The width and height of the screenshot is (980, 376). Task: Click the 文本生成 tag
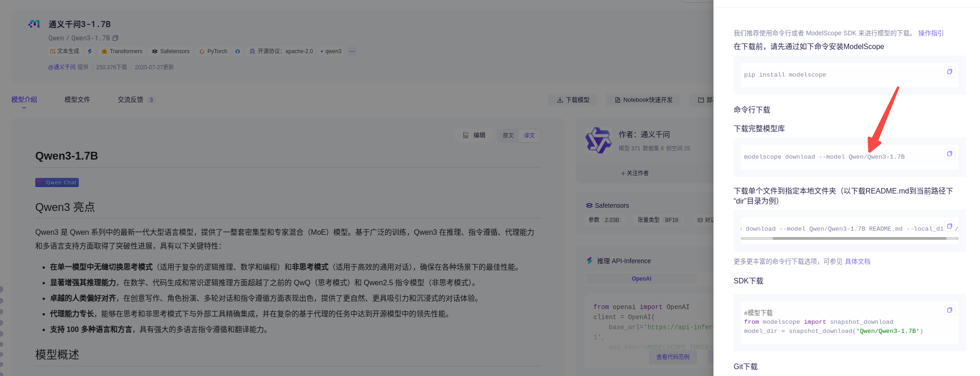pos(65,51)
